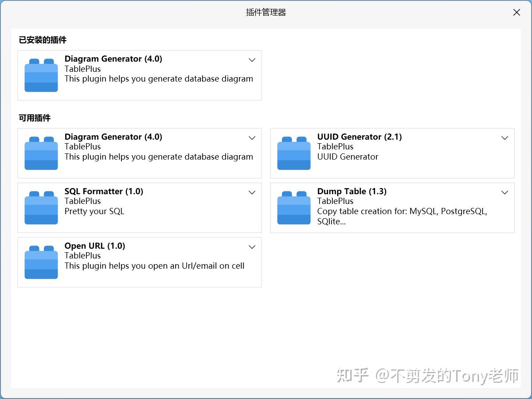
Task: Close the 插件管理器 window
Action: (x=516, y=12)
